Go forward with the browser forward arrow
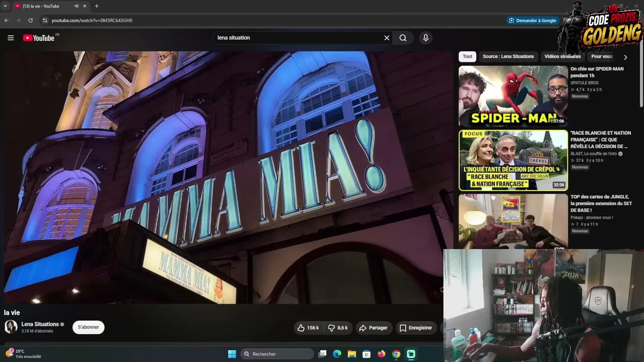 tap(19, 21)
